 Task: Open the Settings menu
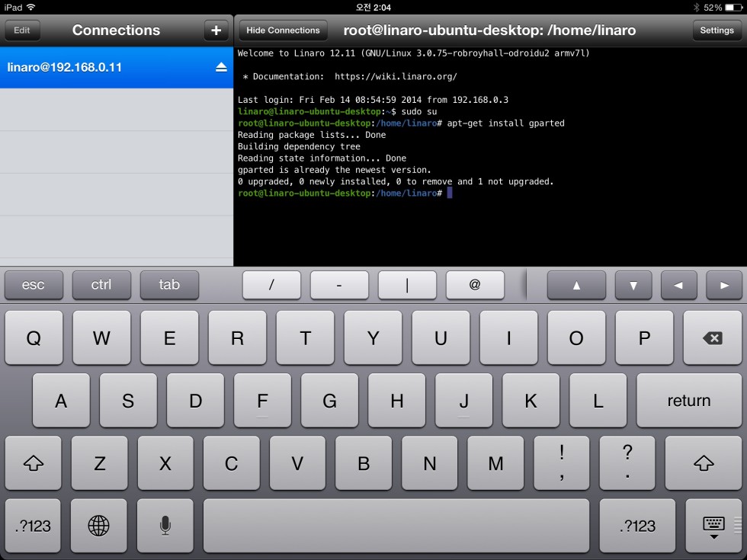point(717,30)
